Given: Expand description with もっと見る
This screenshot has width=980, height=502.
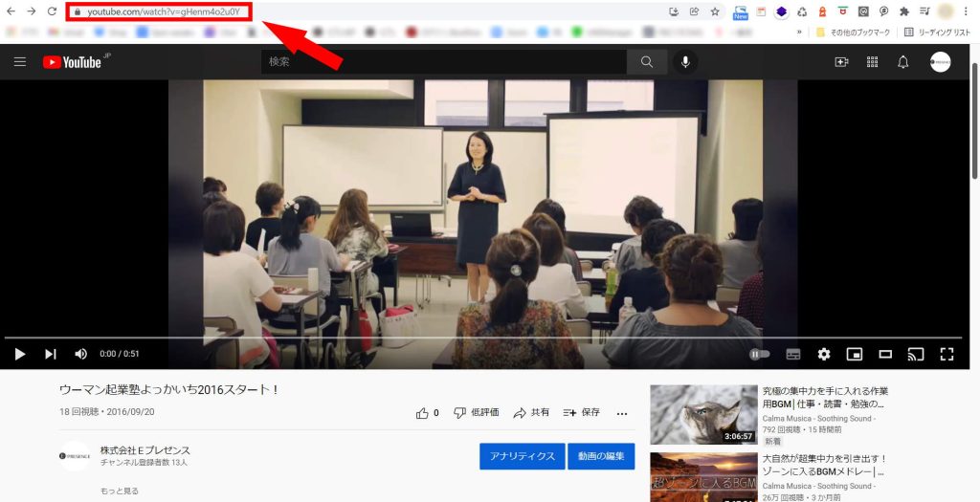Looking at the screenshot, I should (120, 491).
